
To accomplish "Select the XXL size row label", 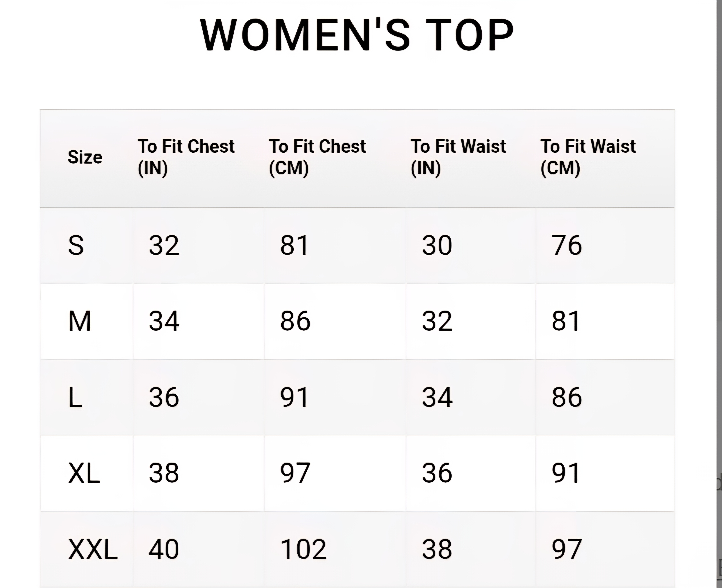I will pos(93,549).
